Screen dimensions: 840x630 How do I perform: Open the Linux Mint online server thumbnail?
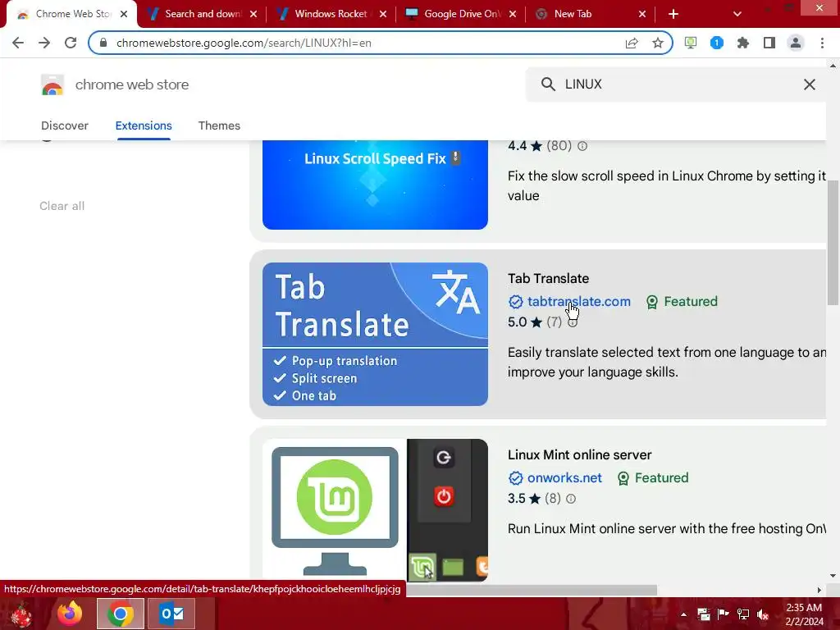tap(375, 510)
